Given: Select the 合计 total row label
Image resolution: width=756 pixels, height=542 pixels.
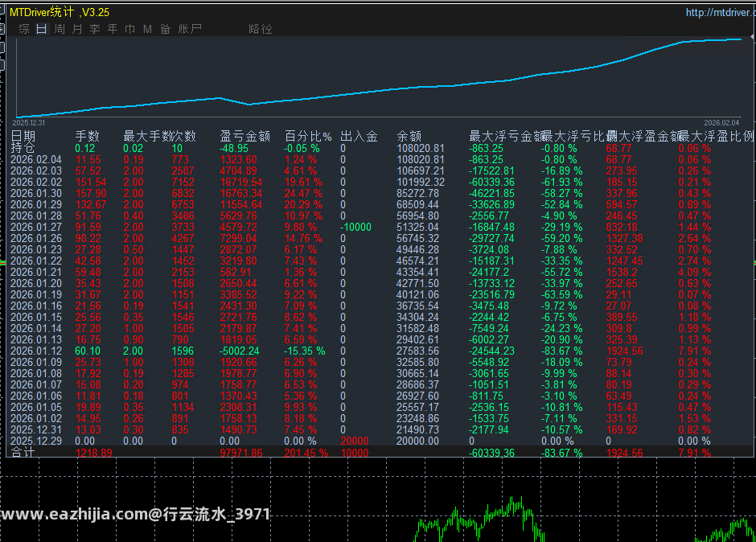Looking at the screenshot, I should pos(23,452).
